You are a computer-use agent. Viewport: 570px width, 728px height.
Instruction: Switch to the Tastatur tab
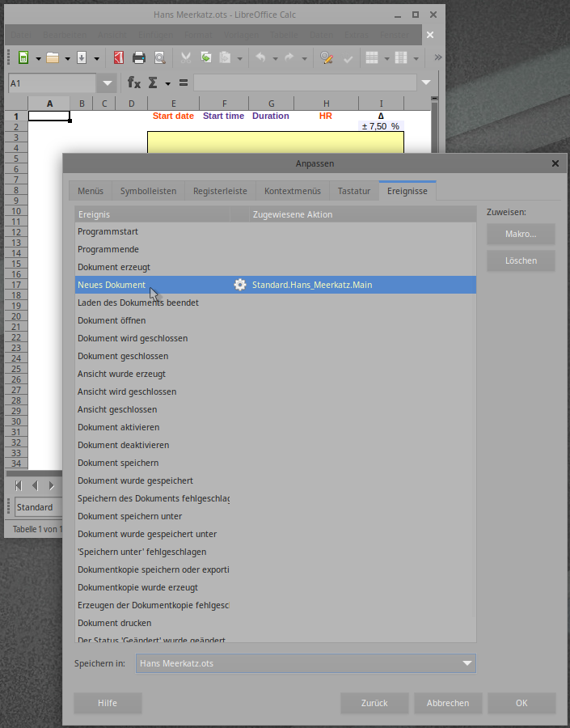tap(354, 191)
